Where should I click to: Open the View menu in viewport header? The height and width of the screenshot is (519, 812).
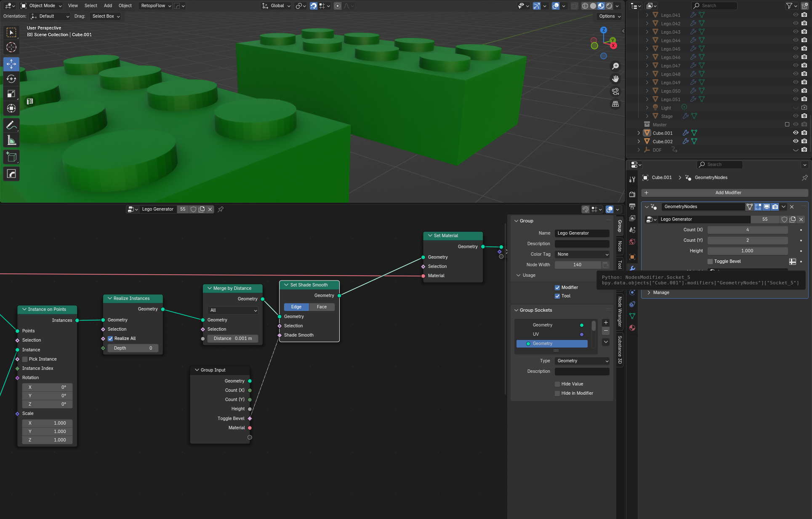73,6
